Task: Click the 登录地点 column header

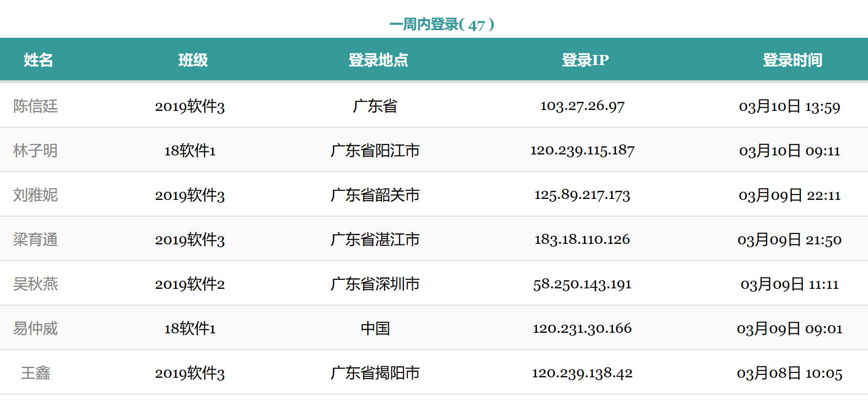Action: tap(378, 60)
